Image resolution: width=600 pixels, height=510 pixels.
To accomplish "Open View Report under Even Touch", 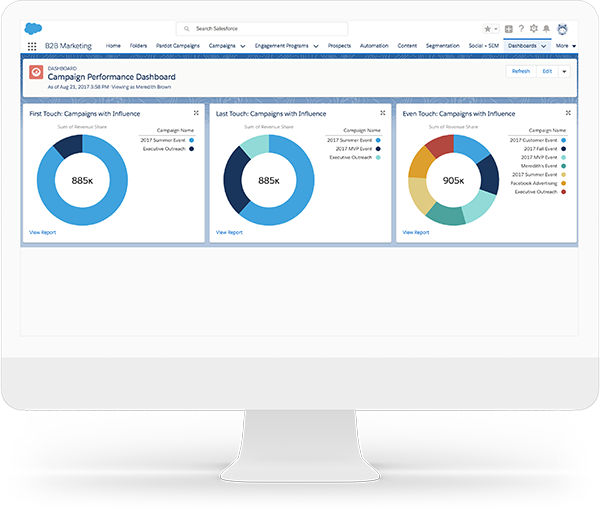I will coord(416,233).
